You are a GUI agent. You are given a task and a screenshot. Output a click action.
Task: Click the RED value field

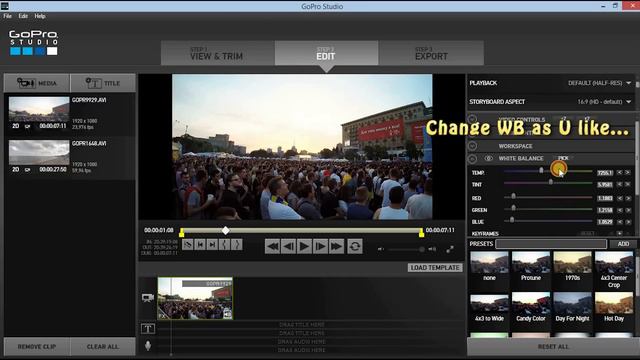[x=605, y=198]
